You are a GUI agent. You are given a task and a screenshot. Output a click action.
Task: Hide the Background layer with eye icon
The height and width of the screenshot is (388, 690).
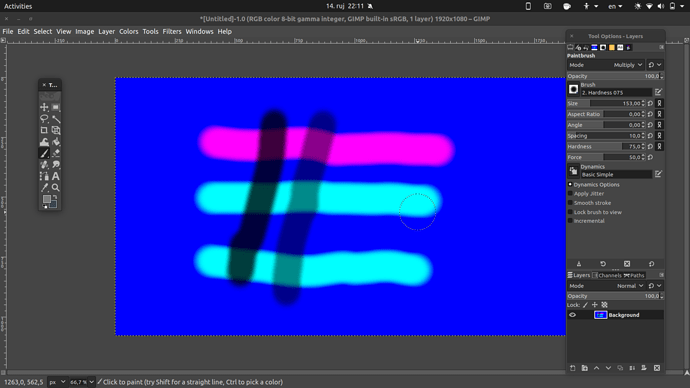(x=573, y=315)
